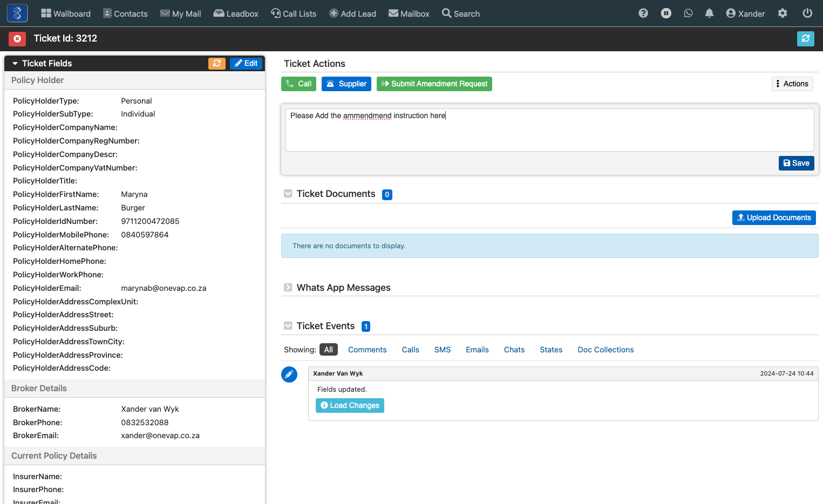The width and height of the screenshot is (823, 504).
Task: Click orange refresh icon in Ticket Fields
Action: click(x=217, y=63)
